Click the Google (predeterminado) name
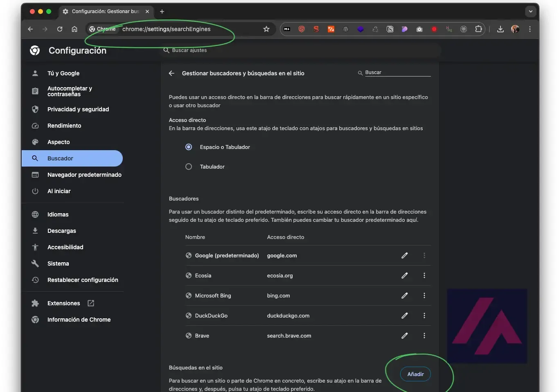Image resolution: width=559 pixels, height=392 pixels. click(x=227, y=255)
